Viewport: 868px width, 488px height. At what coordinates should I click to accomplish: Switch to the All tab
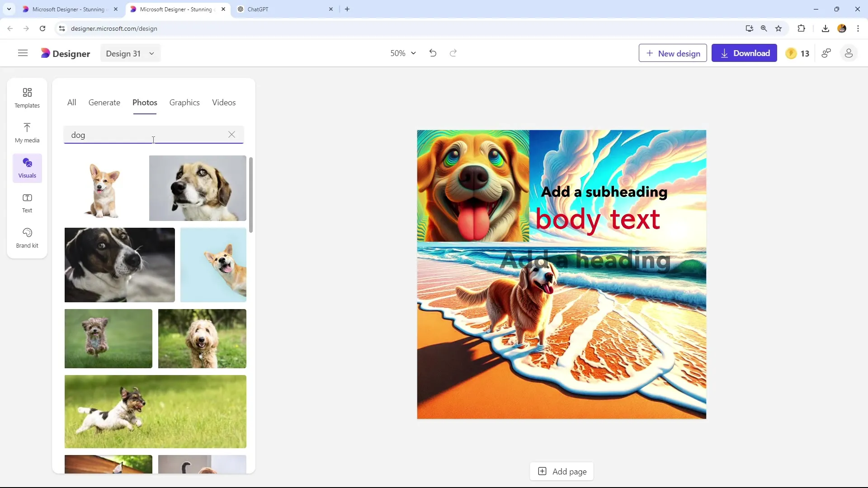[71, 103]
